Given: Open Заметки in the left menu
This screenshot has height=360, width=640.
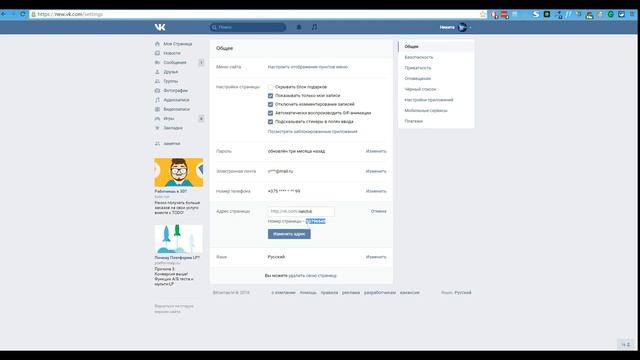Looking at the screenshot, I should coord(171,144).
